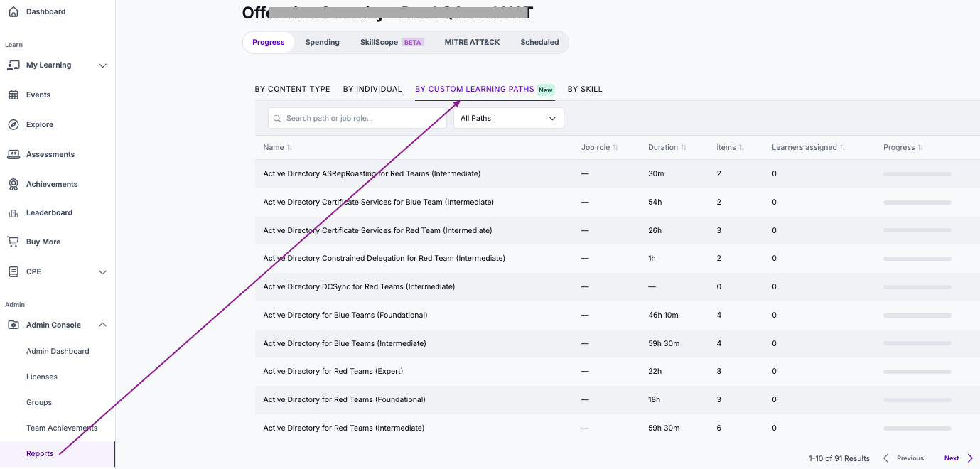Open Active Directory for Blue Teams (Intermediate)
This screenshot has height=469, width=980.
pyautogui.click(x=618, y=343)
